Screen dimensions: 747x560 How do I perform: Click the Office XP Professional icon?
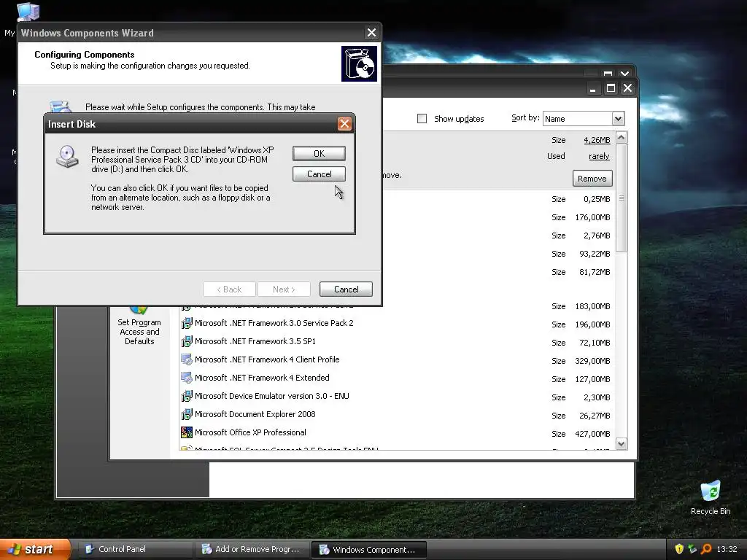(x=186, y=432)
